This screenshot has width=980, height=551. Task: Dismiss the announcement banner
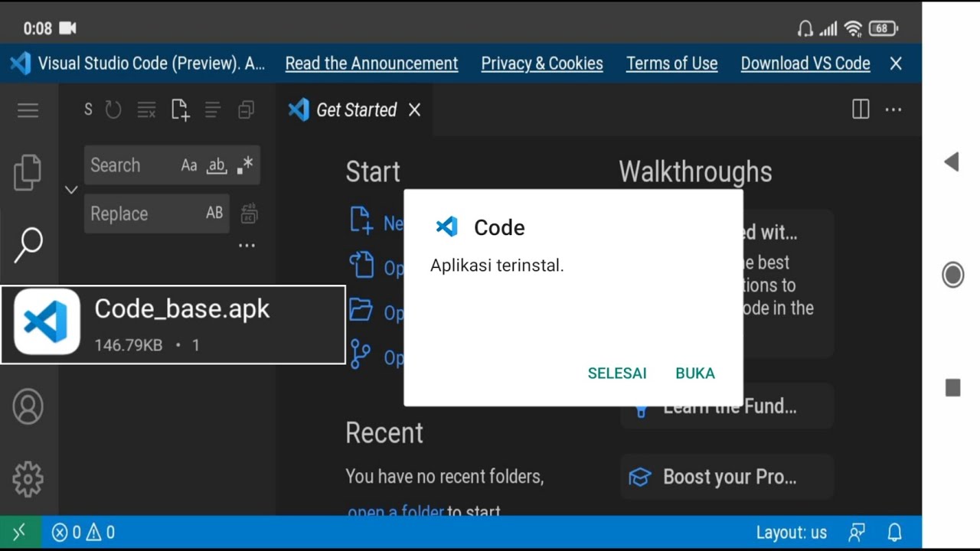point(896,64)
